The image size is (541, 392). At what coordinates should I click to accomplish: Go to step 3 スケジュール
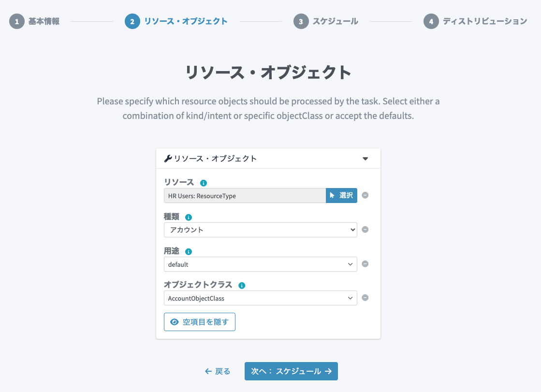326,21
